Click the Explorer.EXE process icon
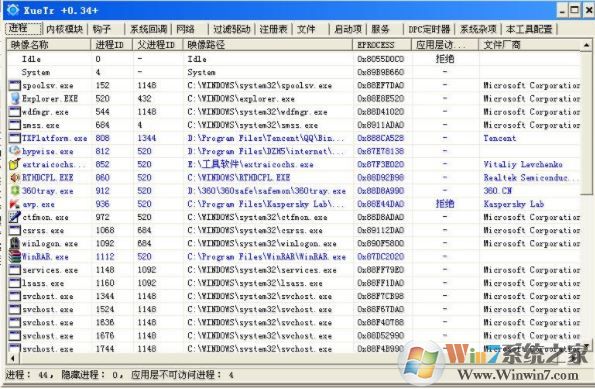 15,99
